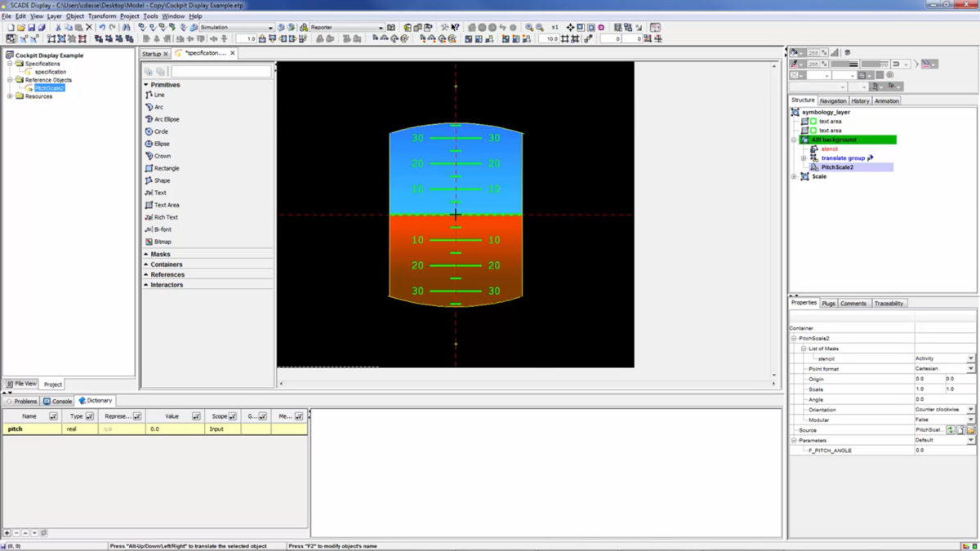980x551 pixels.
Task: Choose the Arc Ellipse primitive
Action: pos(149,119)
